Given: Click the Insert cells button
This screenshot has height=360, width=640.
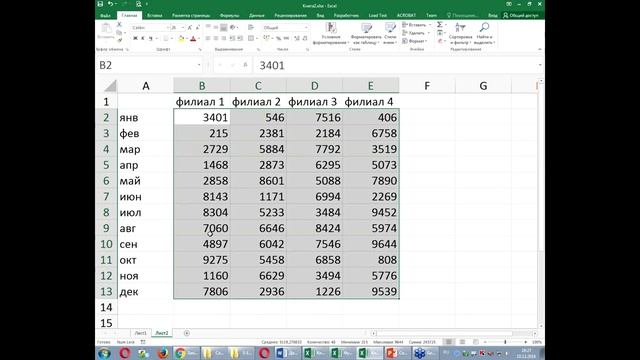Looking at the screenshot, I should (416, 25).
